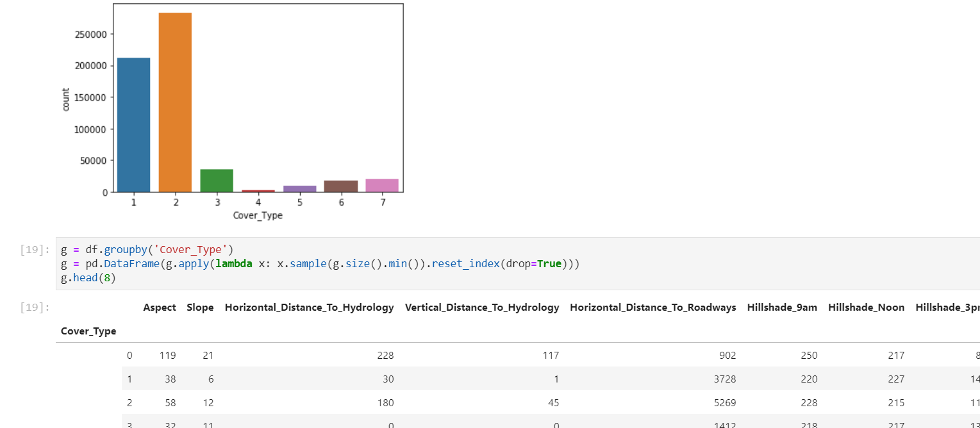Select the Horizontal_Distance_To_Hydrology column header
The width and height of the screenshot is (980, 428).
pyautogui.click(x=309, y=307)
